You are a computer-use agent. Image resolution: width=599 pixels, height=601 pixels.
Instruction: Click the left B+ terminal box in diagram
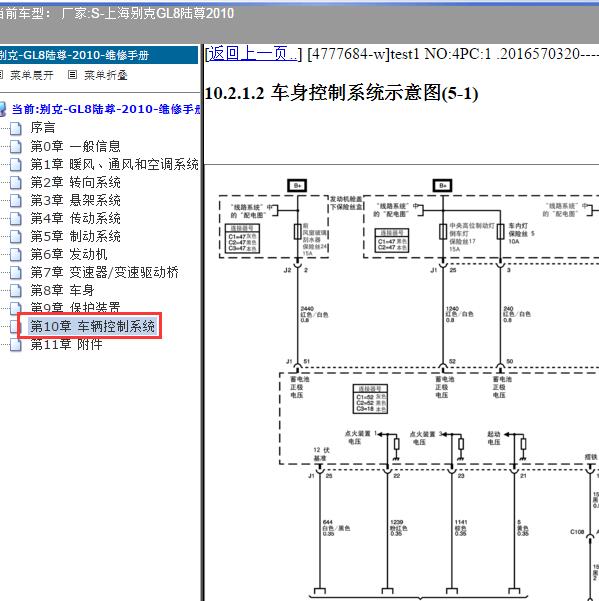(297, 186)
